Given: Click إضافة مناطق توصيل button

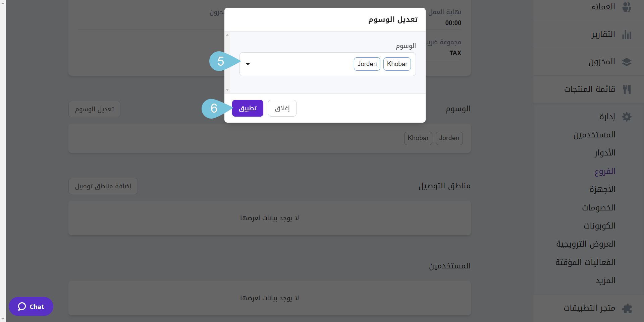Looking at the screenshot, I should (103, 186).
